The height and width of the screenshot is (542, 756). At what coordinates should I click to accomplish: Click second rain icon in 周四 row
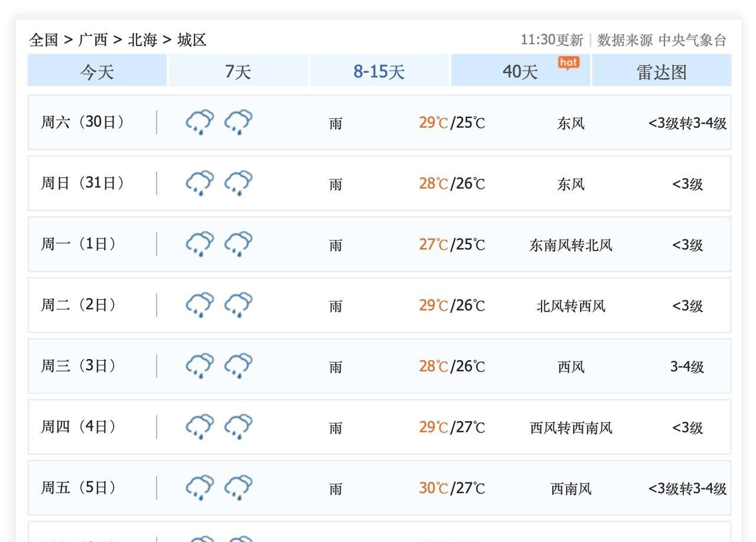pyautogui.click(x=238, y=427)
